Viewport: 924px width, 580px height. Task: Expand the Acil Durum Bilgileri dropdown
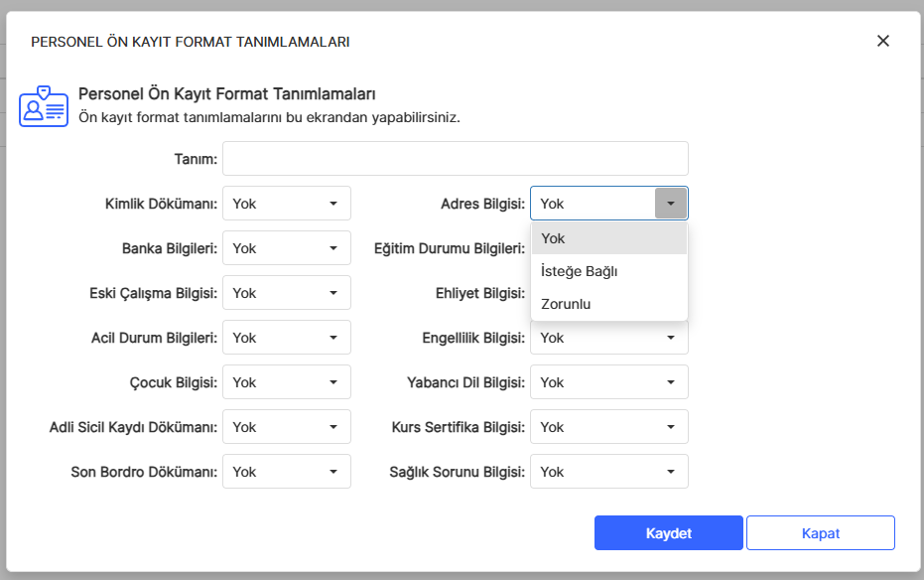coord(287,338)
